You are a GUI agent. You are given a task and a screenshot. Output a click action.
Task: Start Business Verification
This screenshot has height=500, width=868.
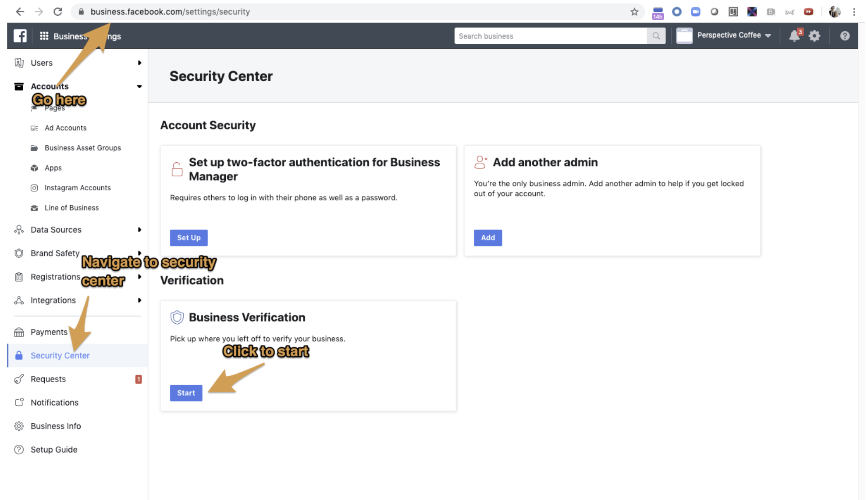point(186,393)
